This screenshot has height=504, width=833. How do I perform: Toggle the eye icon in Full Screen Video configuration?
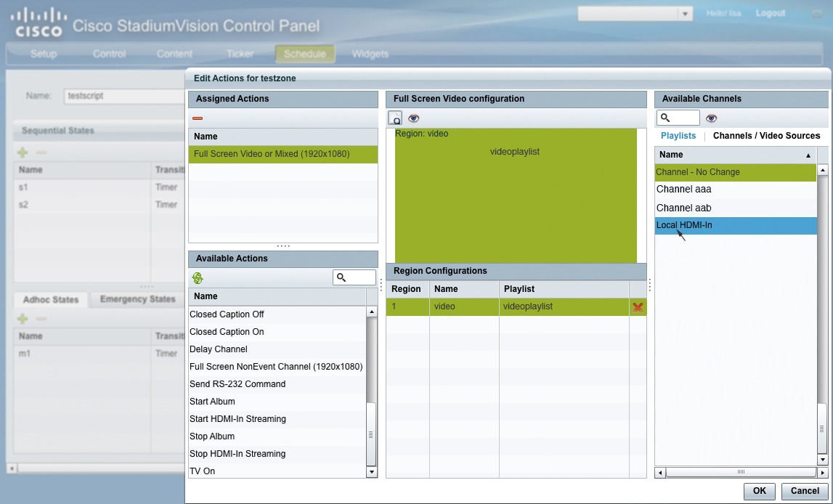pyautogui.click(x=413, y=118)
